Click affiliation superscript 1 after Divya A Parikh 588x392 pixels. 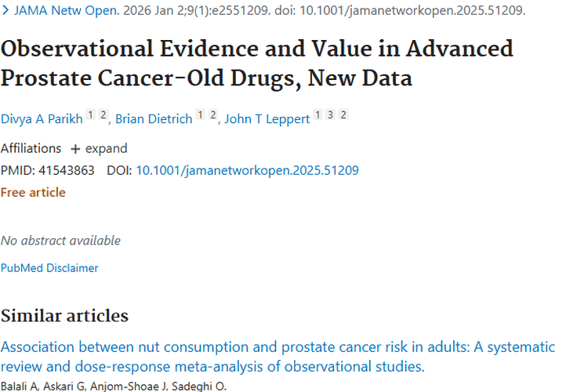(x=90, y=116)
